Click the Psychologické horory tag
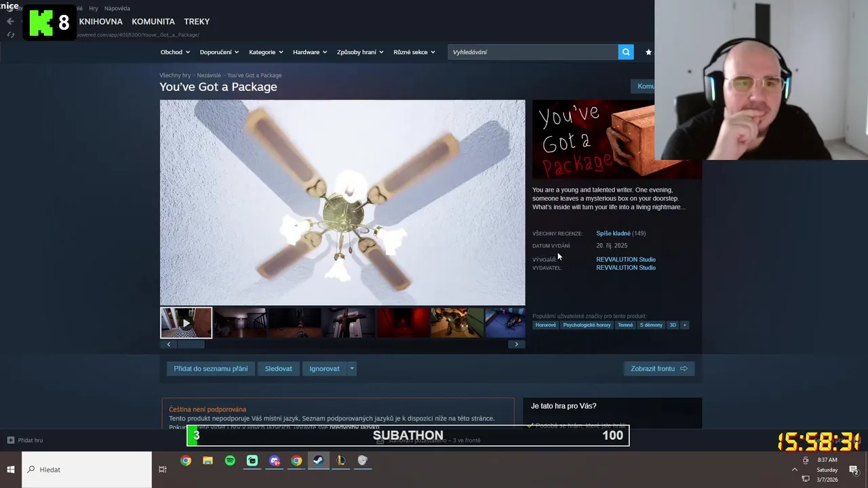This screenshot has width=868, height=488. [x=587, y=325]
